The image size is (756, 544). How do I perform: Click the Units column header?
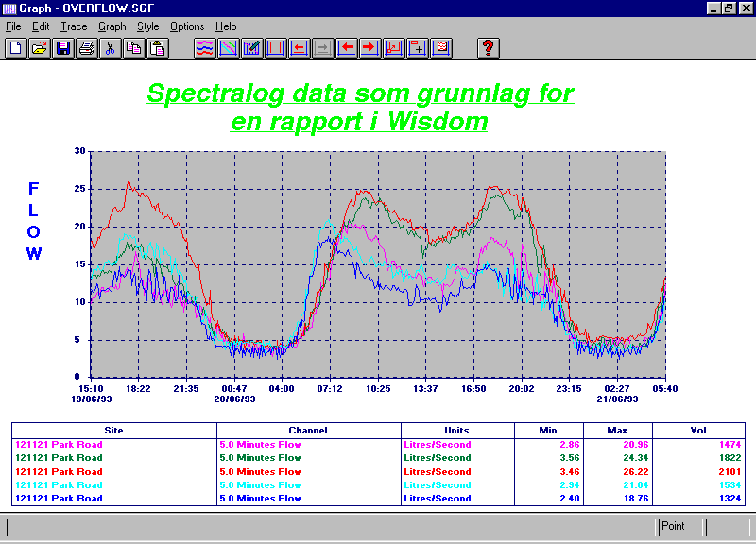tap(456, 431)
